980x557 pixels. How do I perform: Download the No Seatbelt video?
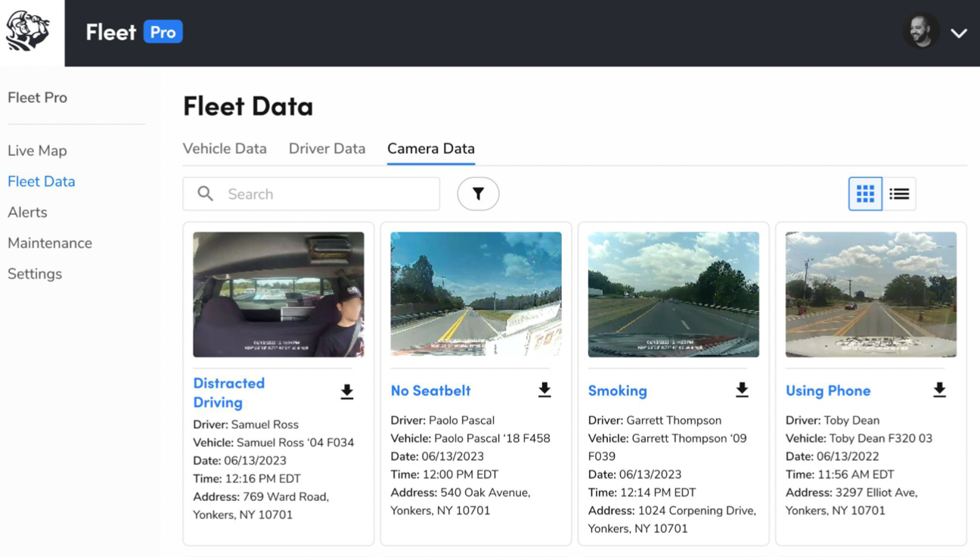(x=544, y=391)
